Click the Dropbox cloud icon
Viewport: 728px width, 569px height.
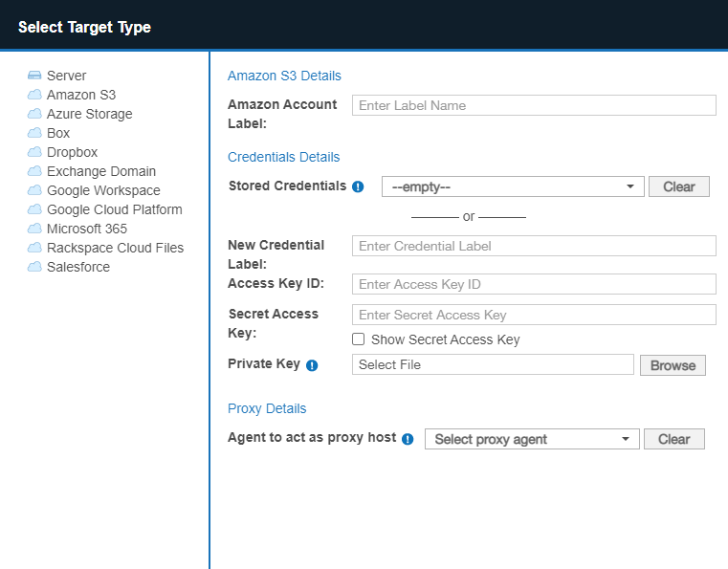34,152
